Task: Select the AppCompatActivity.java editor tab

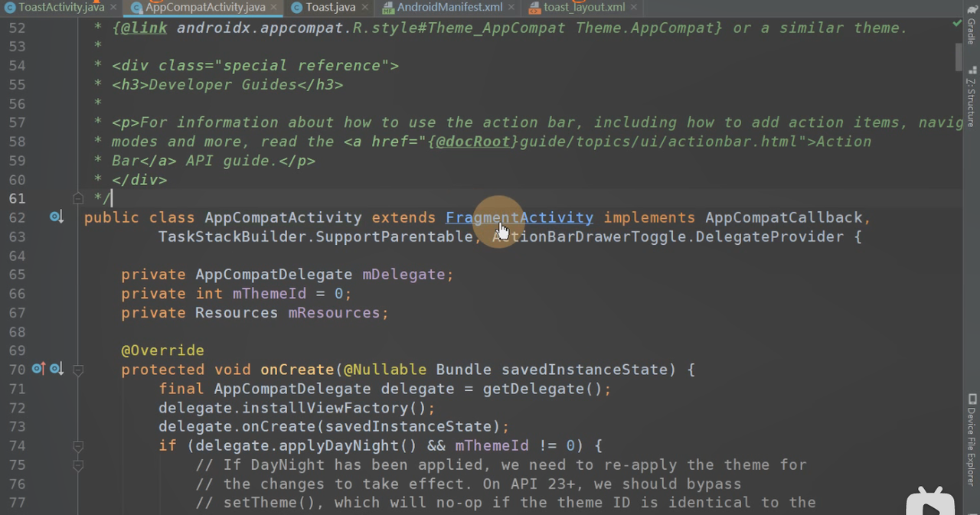Action: [205, 7]
